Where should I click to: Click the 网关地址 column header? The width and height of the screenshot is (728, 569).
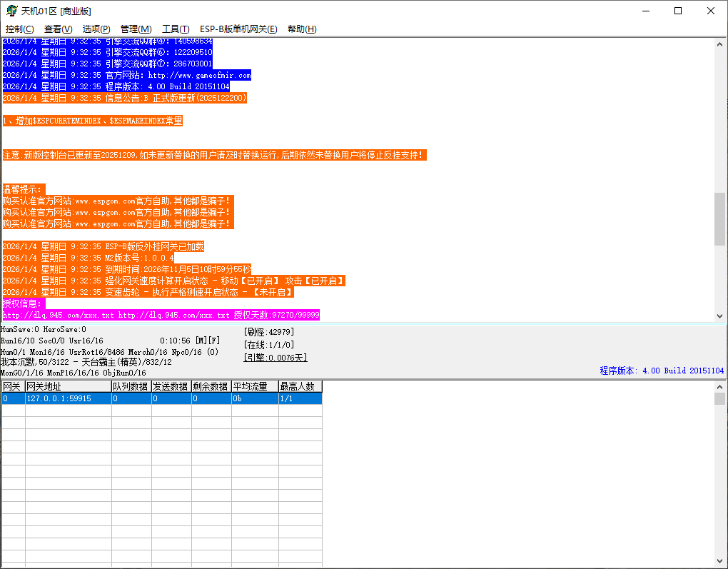[x=68, y=386]
